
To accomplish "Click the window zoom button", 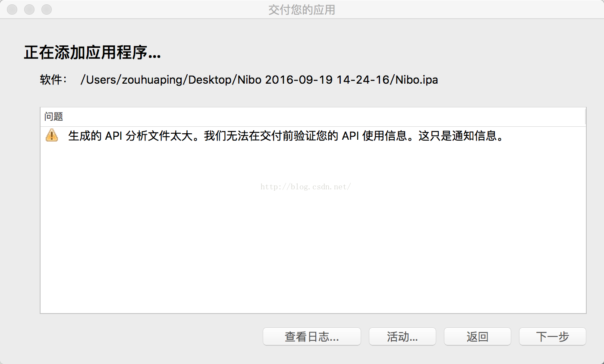I will (x=46, y=9).
